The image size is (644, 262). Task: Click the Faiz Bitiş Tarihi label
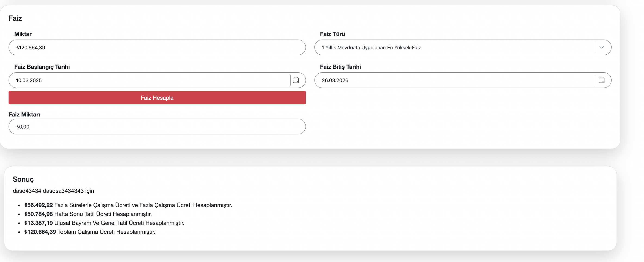(x=340, y=67)
